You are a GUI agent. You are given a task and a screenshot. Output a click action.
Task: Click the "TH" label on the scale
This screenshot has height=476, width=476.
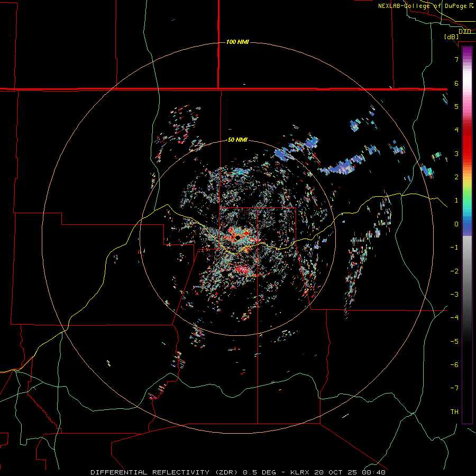click(454, 412)
